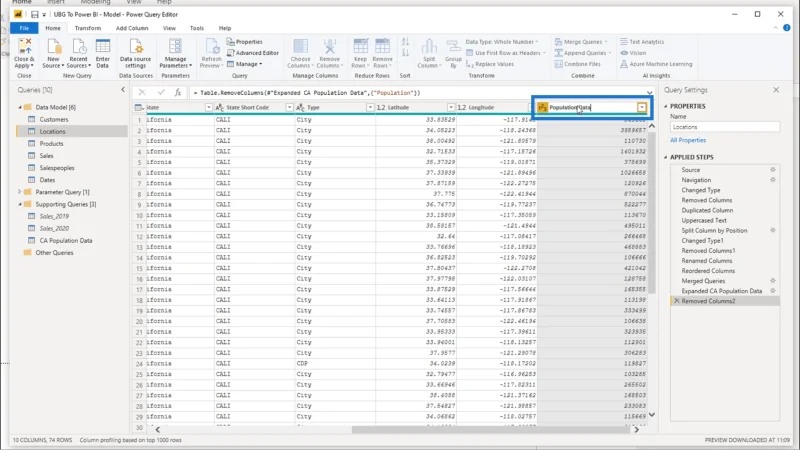800x450 pixels.
Task: Open the File tab
Action: (x=24, y=28)
